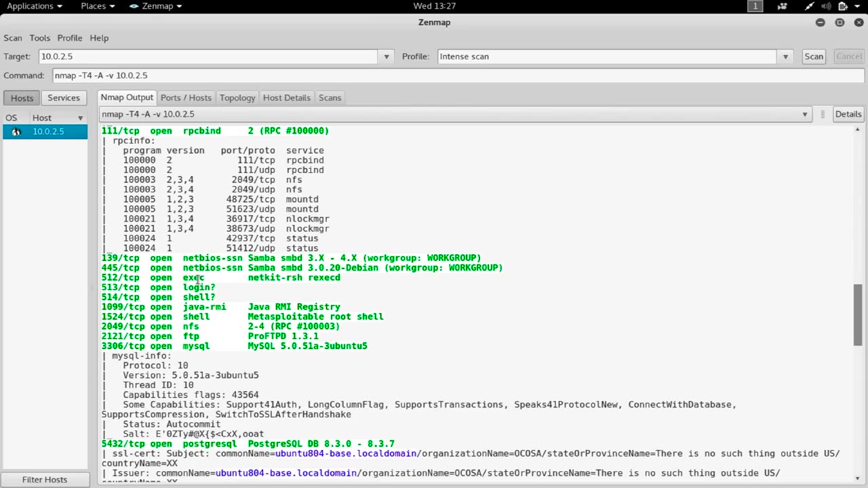This screenshot has width=868, height=488.
Task: Open the Profile dropdown arrow
Action: [x=785, y=57]
